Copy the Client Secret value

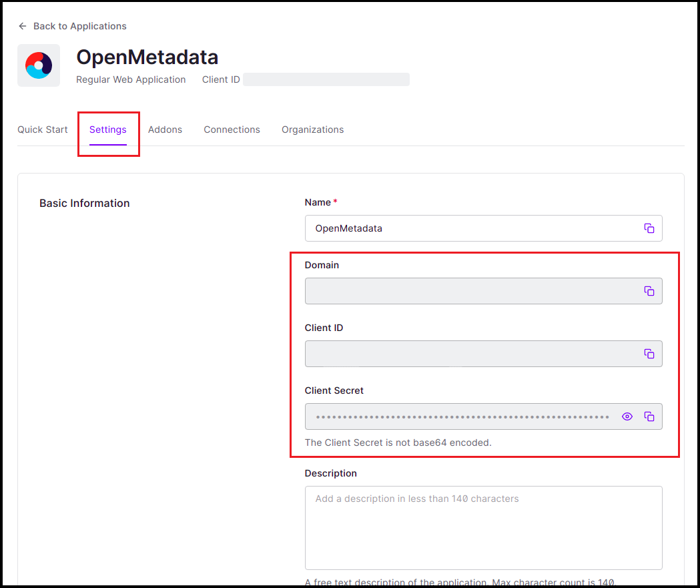tap(649, 416)
